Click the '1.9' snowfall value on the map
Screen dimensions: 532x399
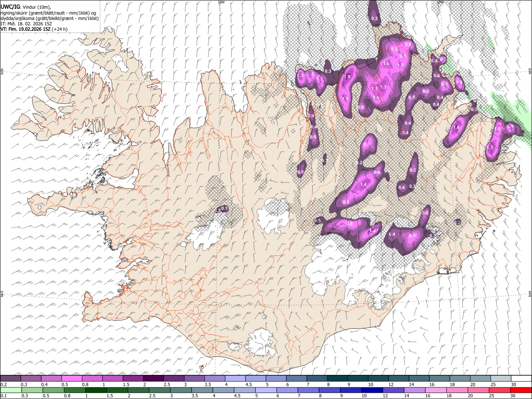click(x=347, y=76)
